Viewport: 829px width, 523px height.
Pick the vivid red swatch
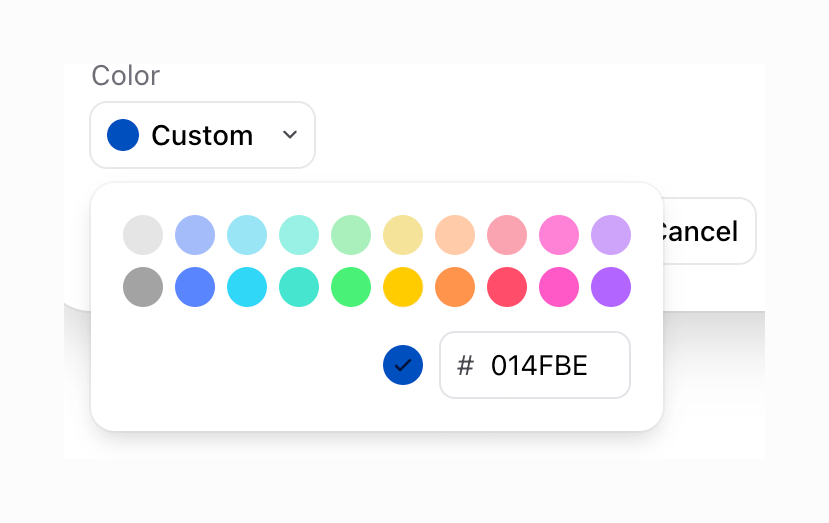tap(507, 287)
